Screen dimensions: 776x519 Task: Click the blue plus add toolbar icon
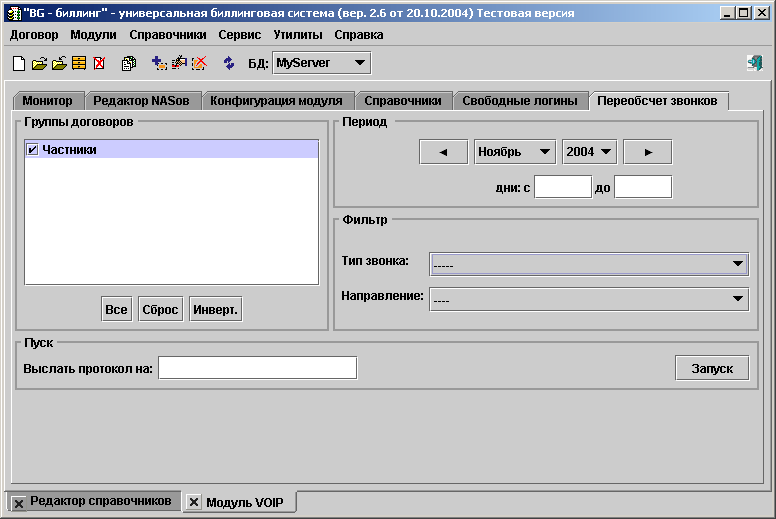pos(159,63)
